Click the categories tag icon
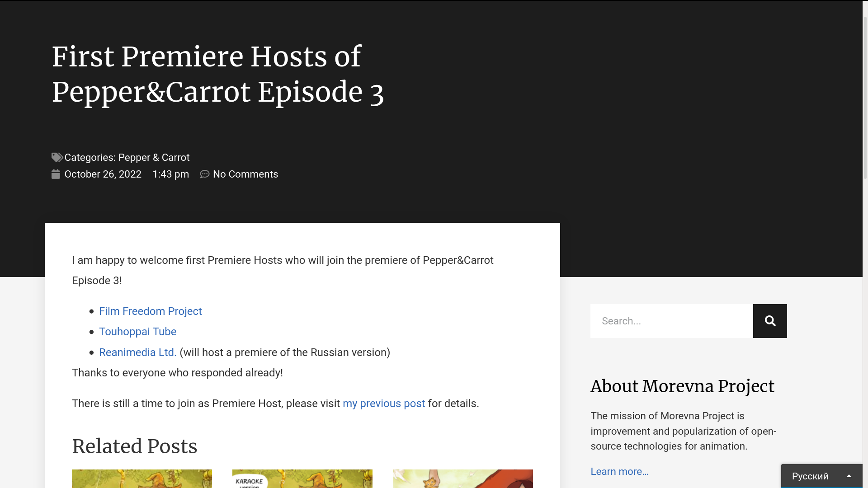 tap(57, 157)
